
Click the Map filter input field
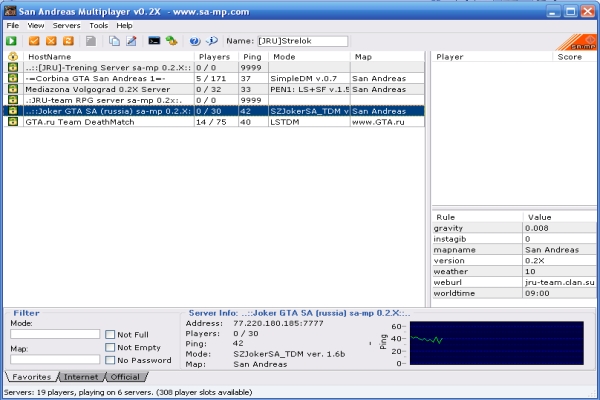[55, 359]
